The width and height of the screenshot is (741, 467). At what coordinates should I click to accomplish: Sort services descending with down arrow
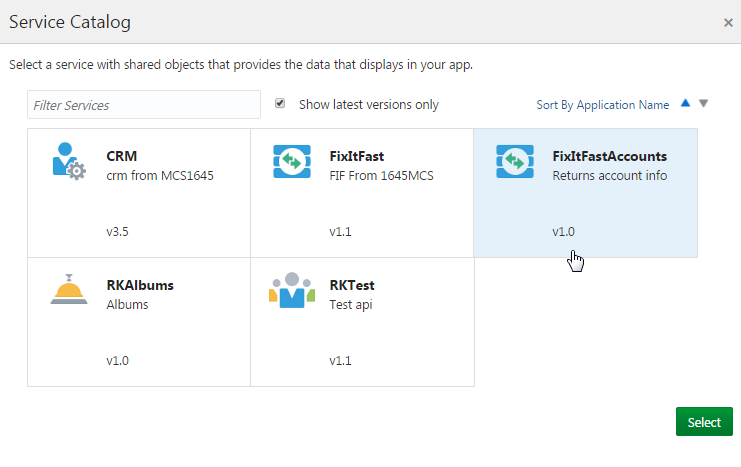tap(703, 103)
